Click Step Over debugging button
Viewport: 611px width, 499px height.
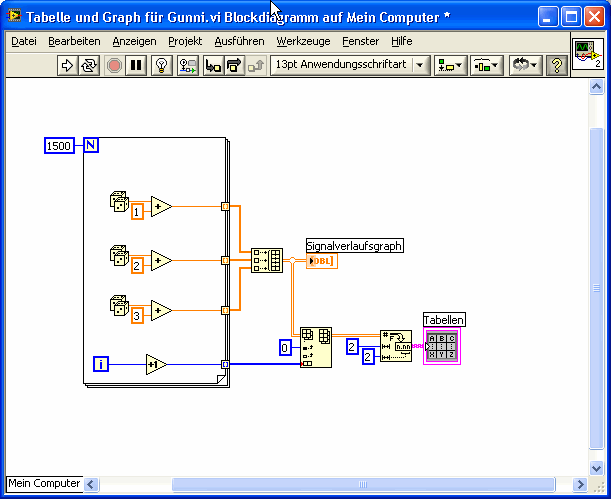234,65
